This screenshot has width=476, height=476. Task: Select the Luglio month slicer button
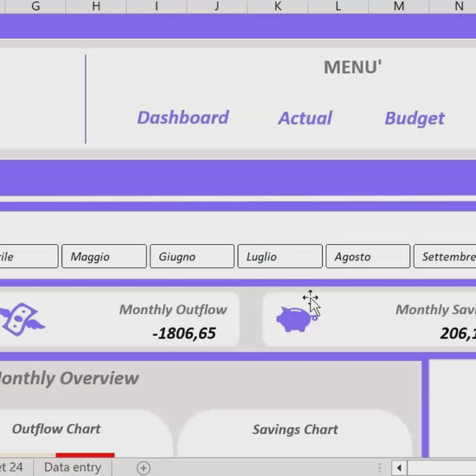pyautogui.click(x=280, y=256)
